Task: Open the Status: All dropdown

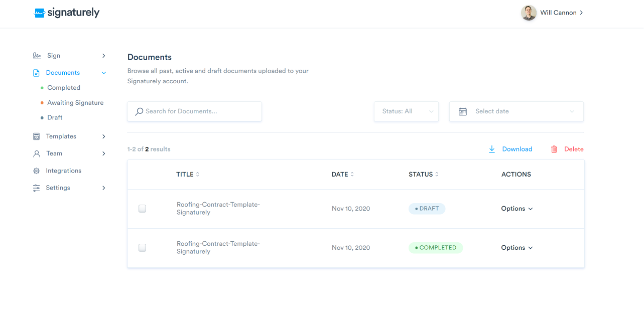Action: point(406,111)
